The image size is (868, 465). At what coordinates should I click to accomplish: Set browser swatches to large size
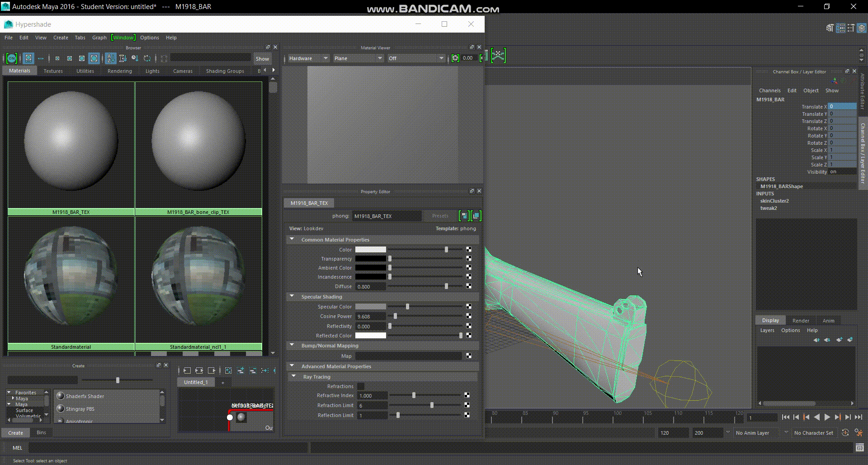(82, 58)
